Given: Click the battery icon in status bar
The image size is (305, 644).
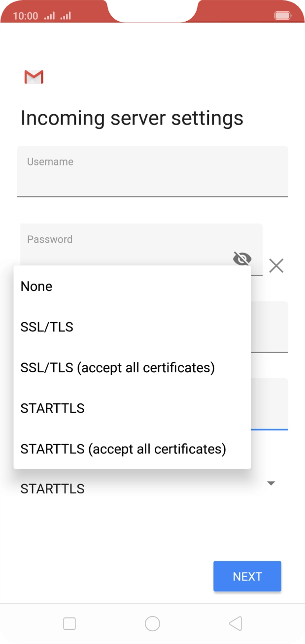Looking at the screenshot, I should pyautogui.click(x=283, y=15).
